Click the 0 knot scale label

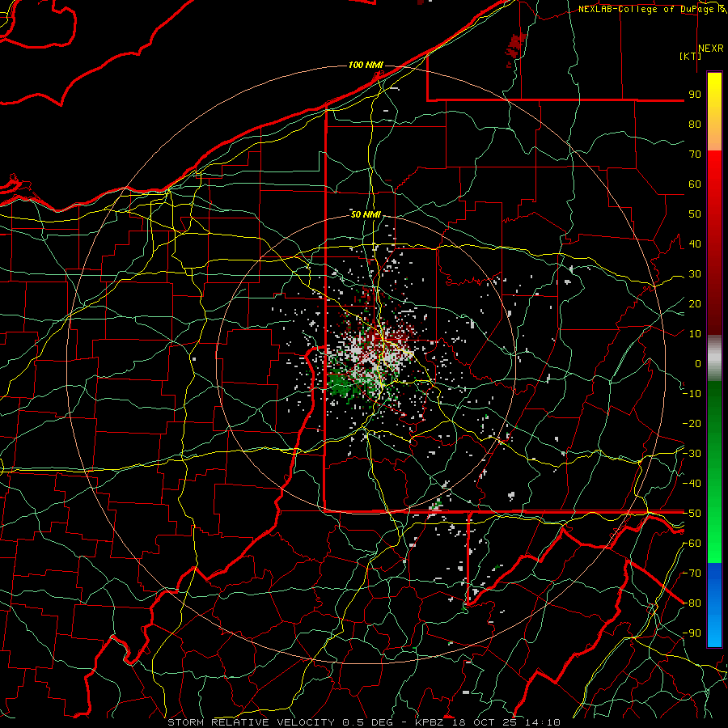tap(698, 363)
